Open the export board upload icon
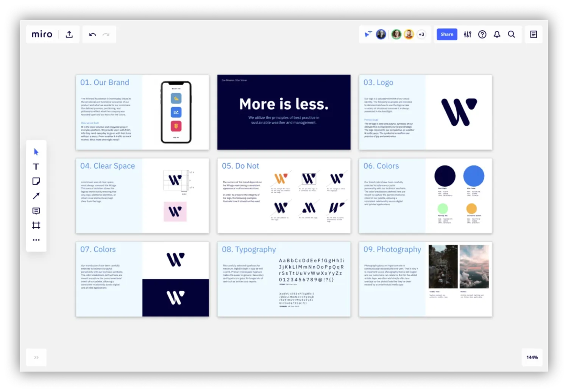Screen dimensions: 568x392 click(x=69, y=34)
